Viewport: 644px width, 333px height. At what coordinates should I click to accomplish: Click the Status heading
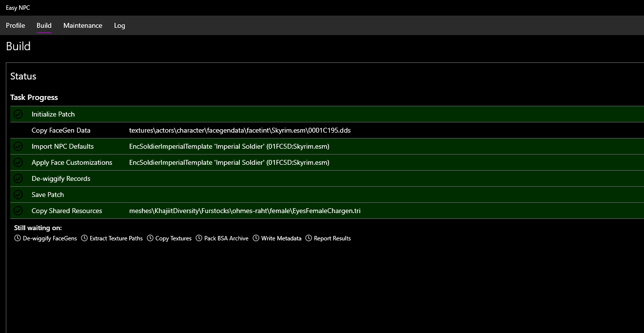click(x=23, y=76)
